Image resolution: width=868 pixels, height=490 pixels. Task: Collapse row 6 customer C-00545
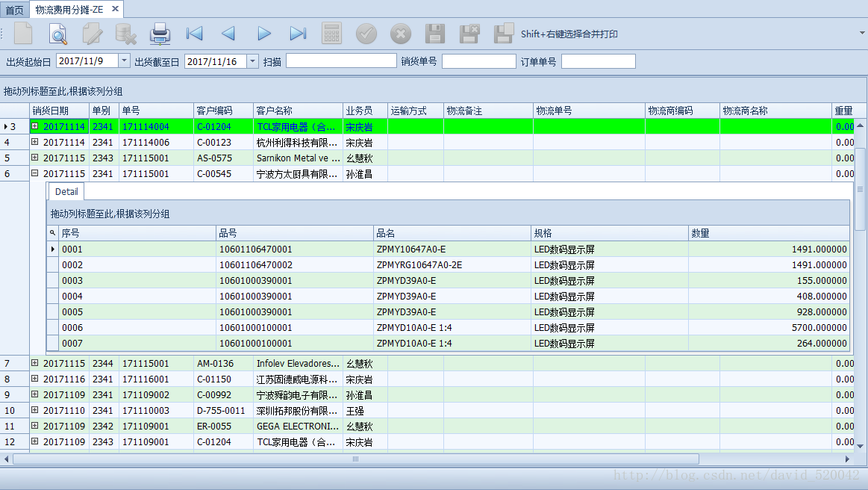tap(35, 173)
